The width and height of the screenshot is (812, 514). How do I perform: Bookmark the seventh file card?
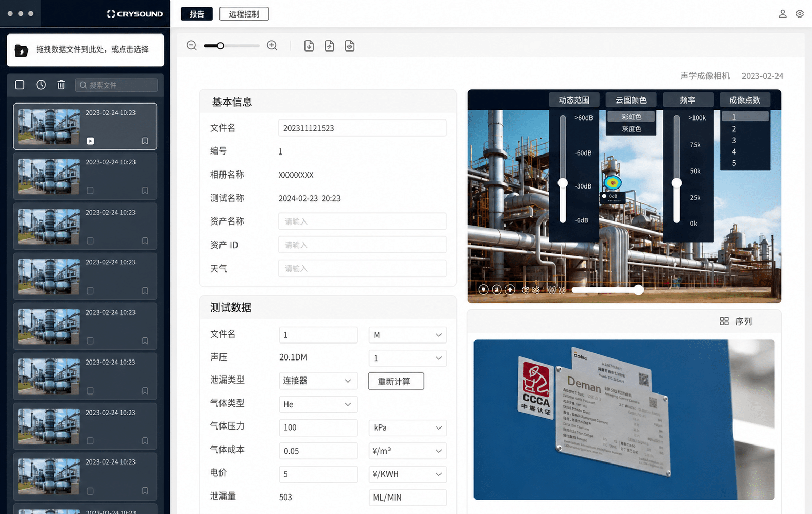pos(145,440)
